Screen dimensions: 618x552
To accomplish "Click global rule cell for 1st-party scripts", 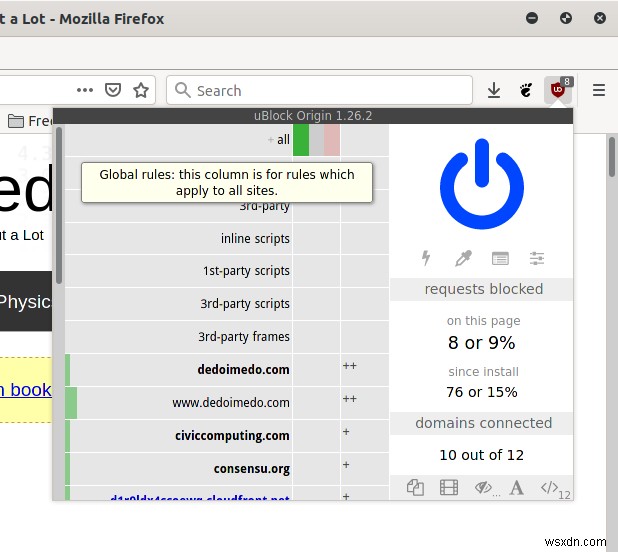I will (x=316, y=271).
